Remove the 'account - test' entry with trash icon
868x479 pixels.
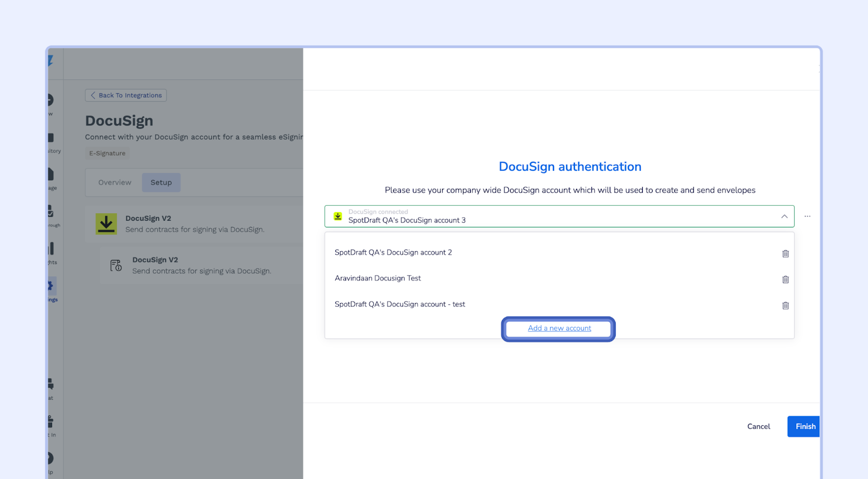point(785,305)
